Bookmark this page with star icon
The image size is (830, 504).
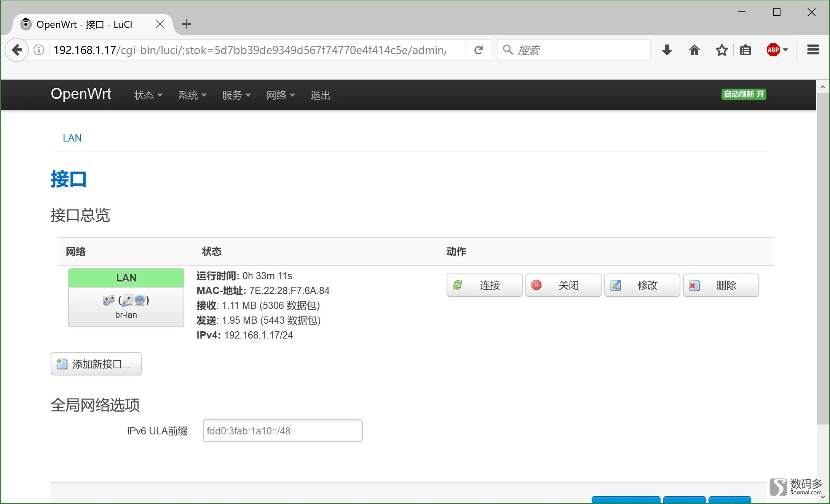click(x=721, y=50)
